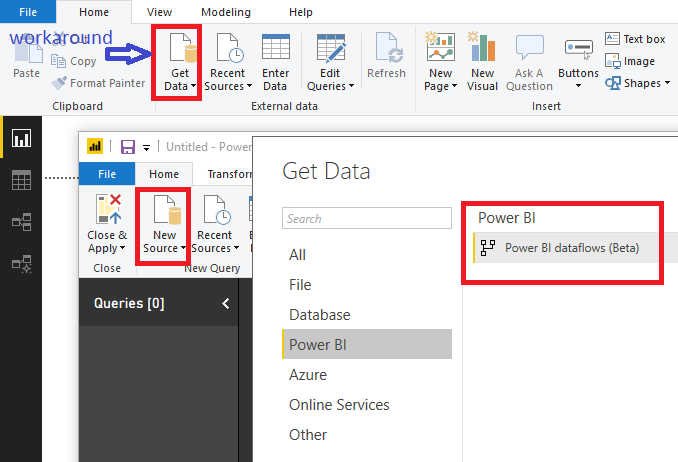Click the Buttons icon in Insert group
Screen dimensions: 678x462
click(579, 48)
